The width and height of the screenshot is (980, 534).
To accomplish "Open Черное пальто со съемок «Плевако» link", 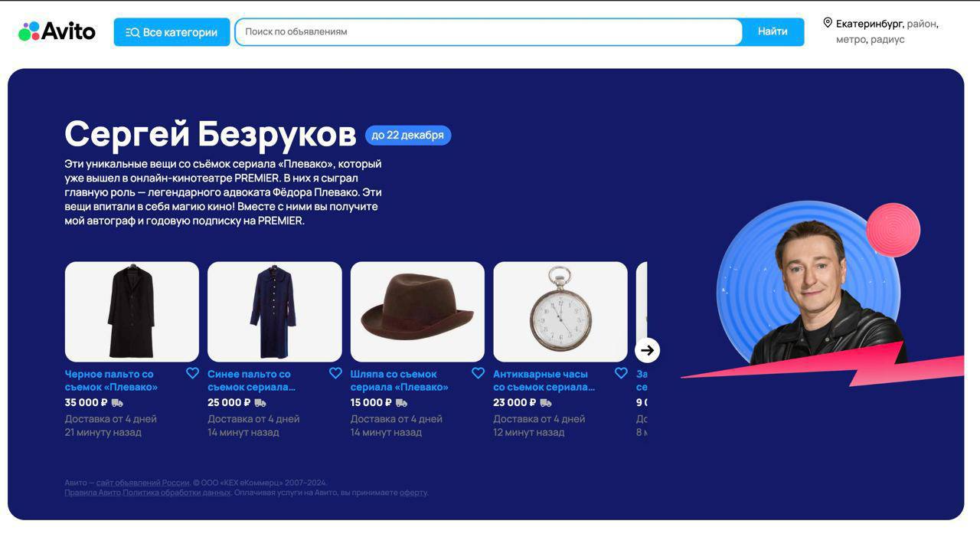I will click(111, 381).
